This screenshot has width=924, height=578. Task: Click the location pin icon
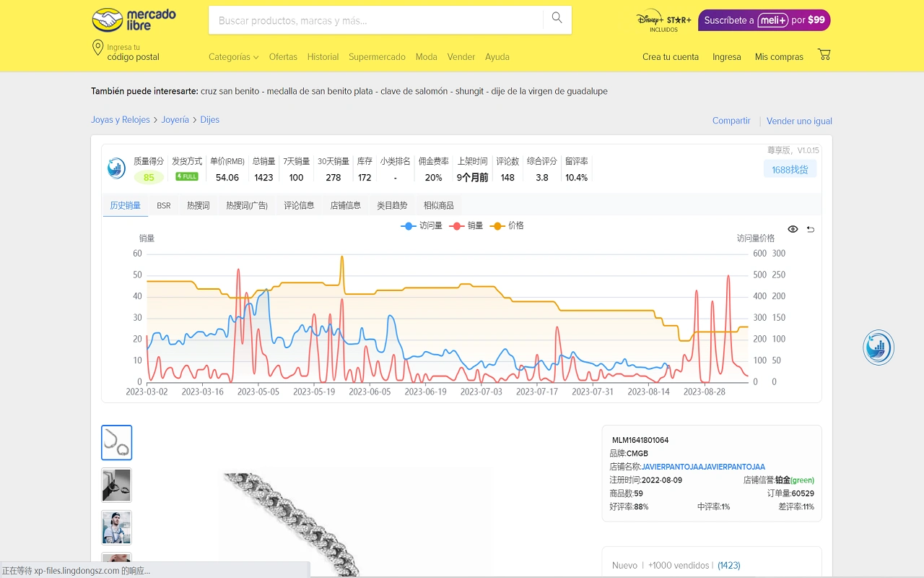tap(97, 48)
